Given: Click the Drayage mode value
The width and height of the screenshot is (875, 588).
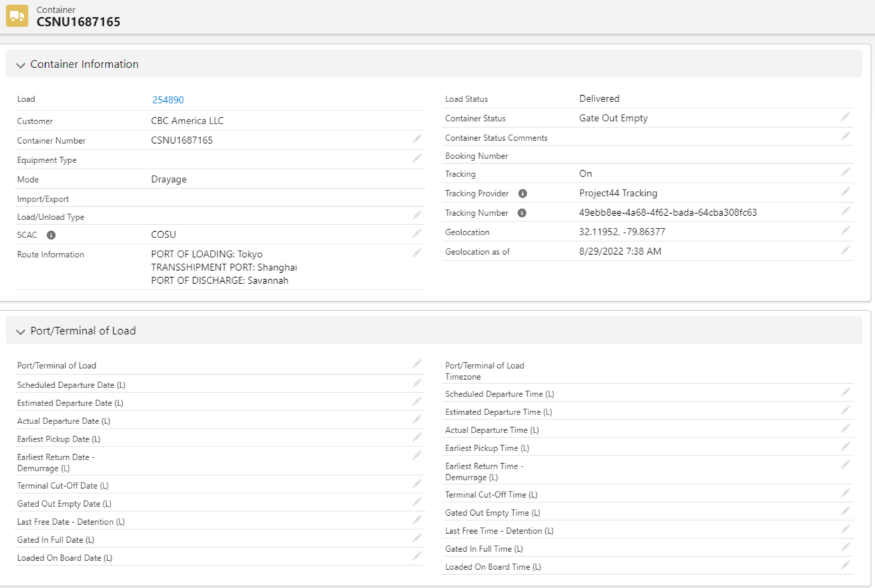Looking at the screenshot, I should [169, 179].
